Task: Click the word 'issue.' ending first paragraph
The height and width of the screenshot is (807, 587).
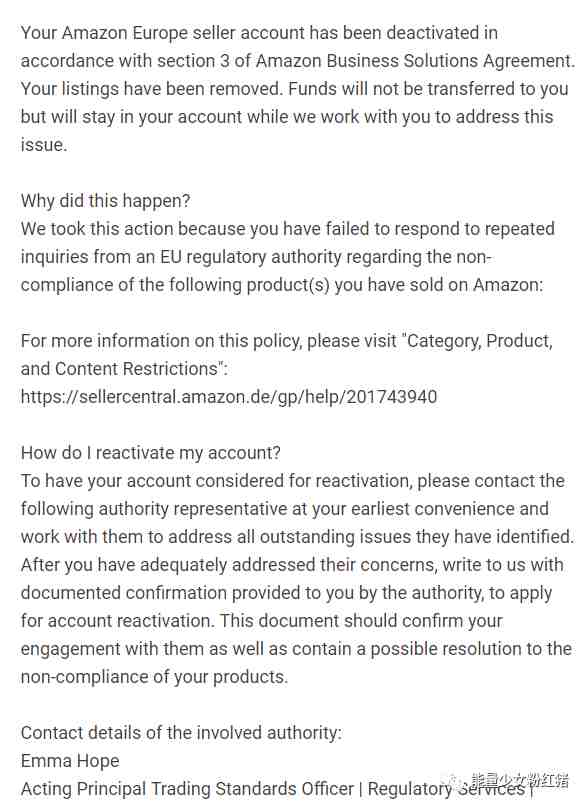Action: click(x=44, y=145)
